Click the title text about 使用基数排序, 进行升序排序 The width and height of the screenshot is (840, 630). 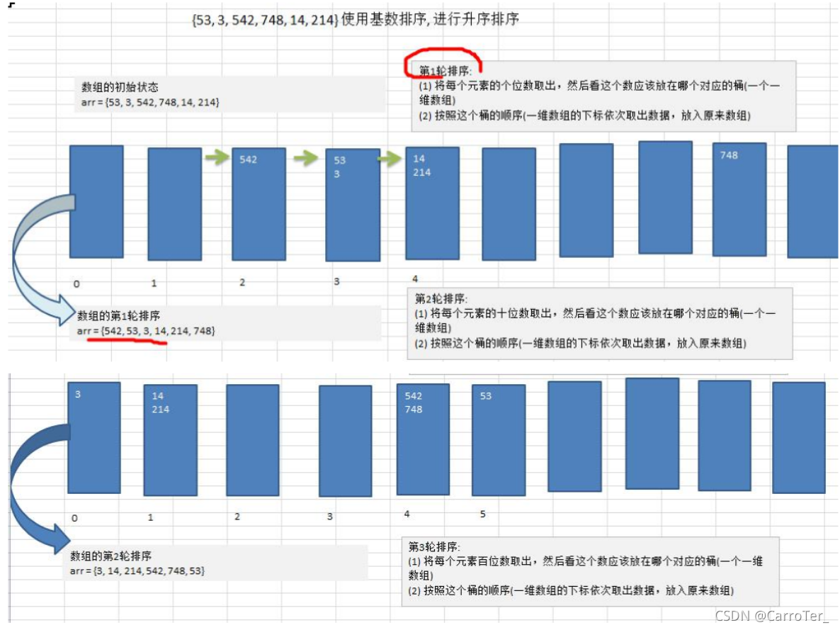click(x=355, y=20)
